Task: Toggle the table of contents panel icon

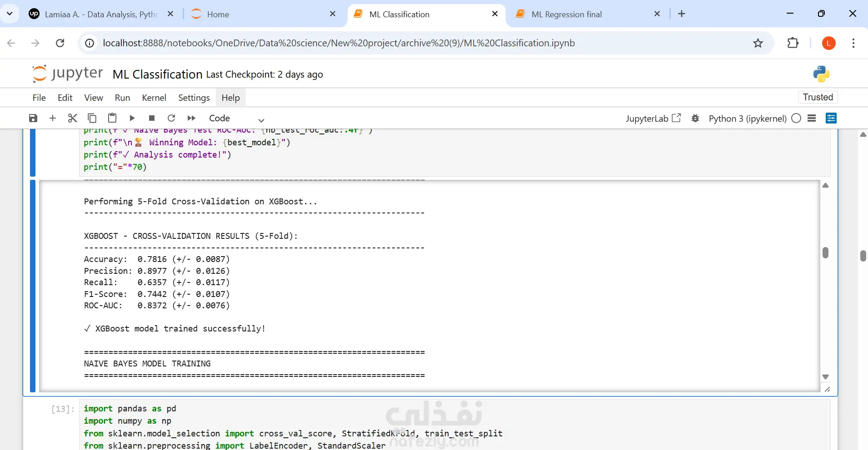Action: 812,119
